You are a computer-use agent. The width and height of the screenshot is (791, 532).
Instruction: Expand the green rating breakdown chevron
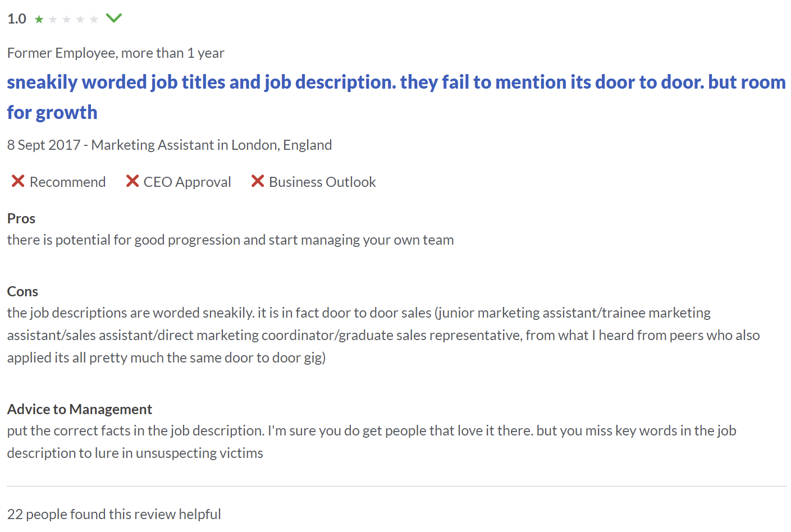coord(114,18)
